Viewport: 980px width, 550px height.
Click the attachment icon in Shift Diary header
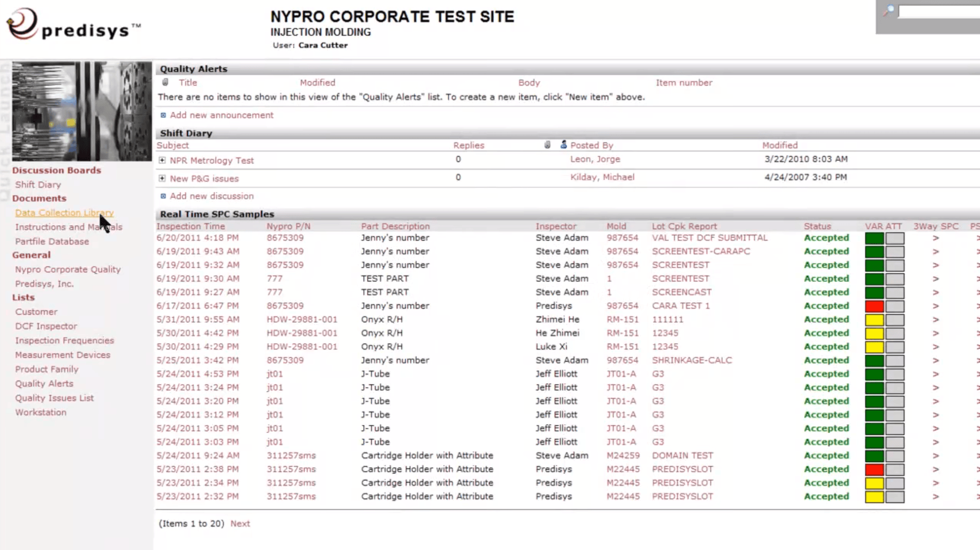point(547,145)
